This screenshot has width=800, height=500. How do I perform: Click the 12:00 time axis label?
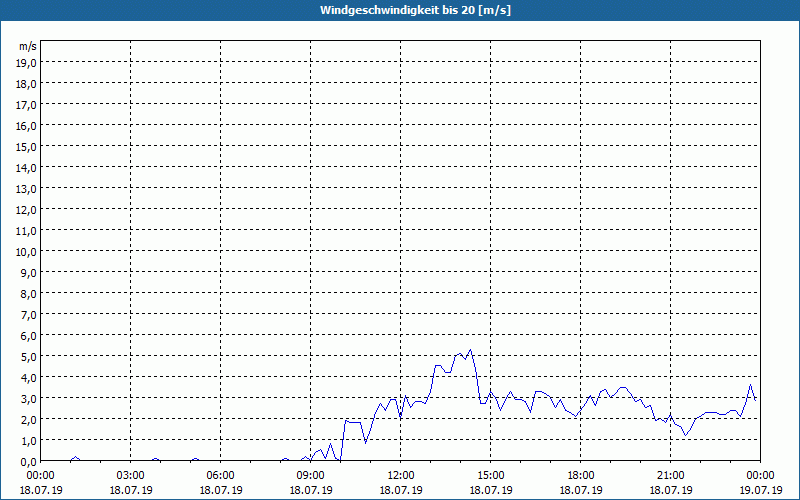(401, 475)
